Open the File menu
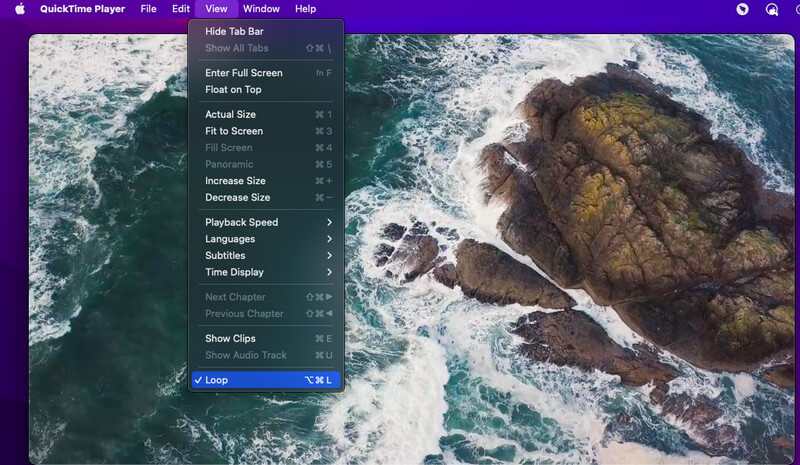Viewport: 800px width, 465px height. coord(148,9)
